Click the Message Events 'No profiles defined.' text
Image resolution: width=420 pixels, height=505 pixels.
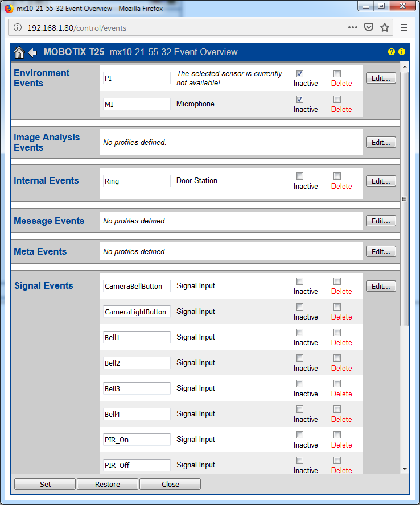coord(134,221)
